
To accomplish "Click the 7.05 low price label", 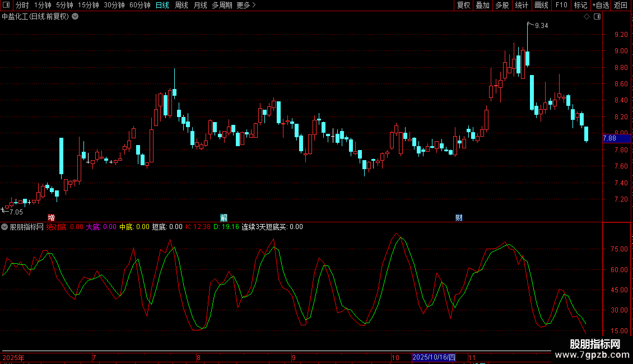I will tap(16, 212).
